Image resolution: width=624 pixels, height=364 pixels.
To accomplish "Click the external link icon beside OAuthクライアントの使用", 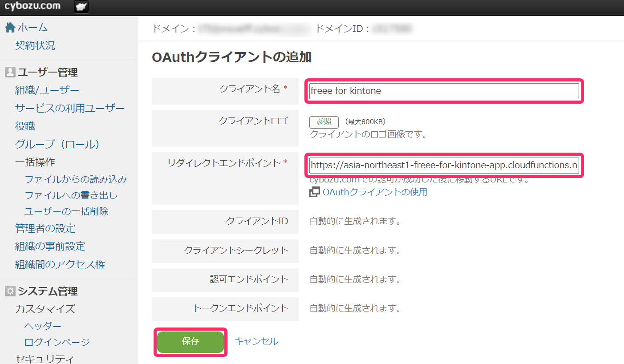I will [315, 192].
